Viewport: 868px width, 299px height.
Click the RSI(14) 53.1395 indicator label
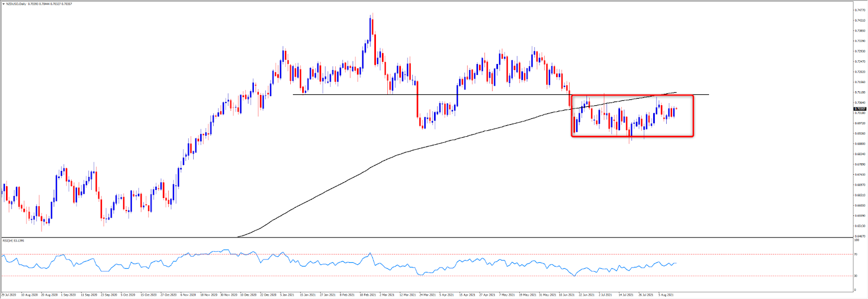[14, 240]
